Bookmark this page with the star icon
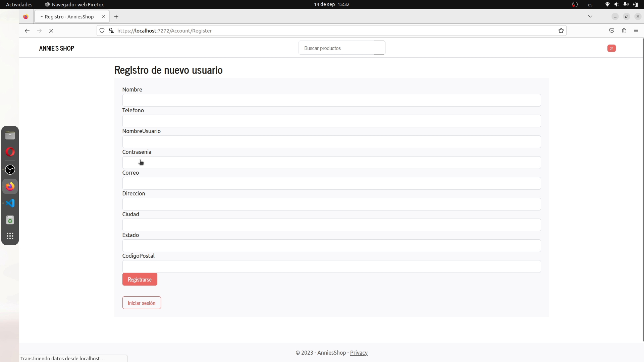Screen dimensions: 644x362 (x=561, y=31)
